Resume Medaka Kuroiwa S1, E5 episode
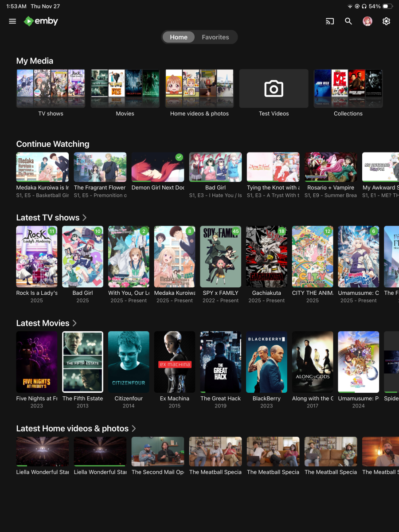The width and height of the screenshot is (399, 532). [43, 167]
